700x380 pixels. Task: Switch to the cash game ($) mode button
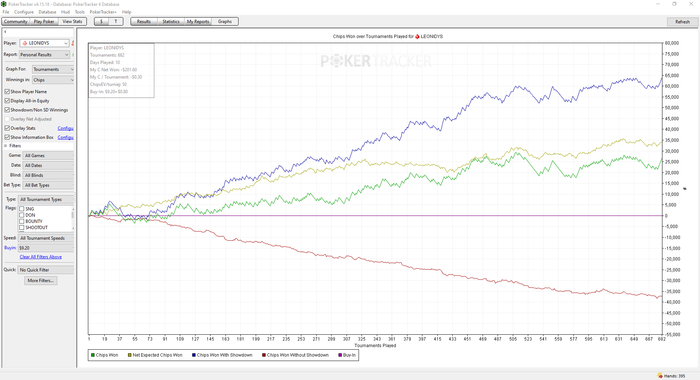coord(101,21)
